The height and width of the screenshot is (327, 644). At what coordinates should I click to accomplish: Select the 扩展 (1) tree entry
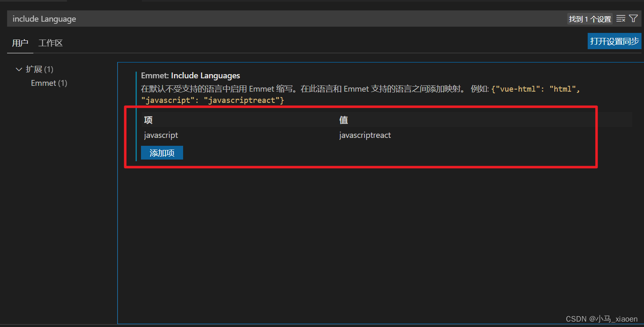click(x=40, y=69)
